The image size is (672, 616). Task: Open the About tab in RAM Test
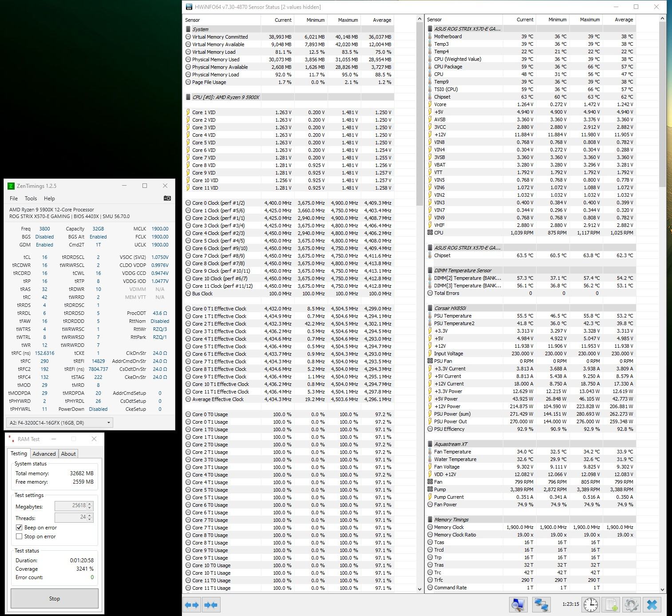click(68, 454)
